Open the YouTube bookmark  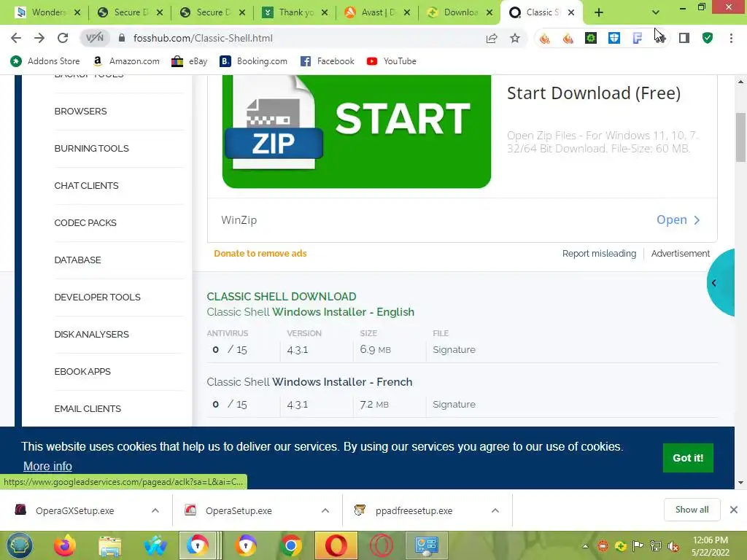pos(392,61)
